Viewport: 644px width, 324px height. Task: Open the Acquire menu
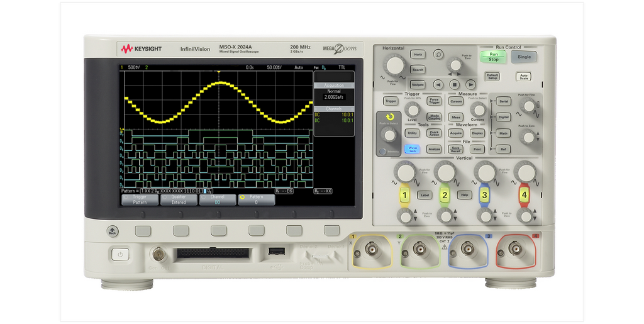pos(456,133)
